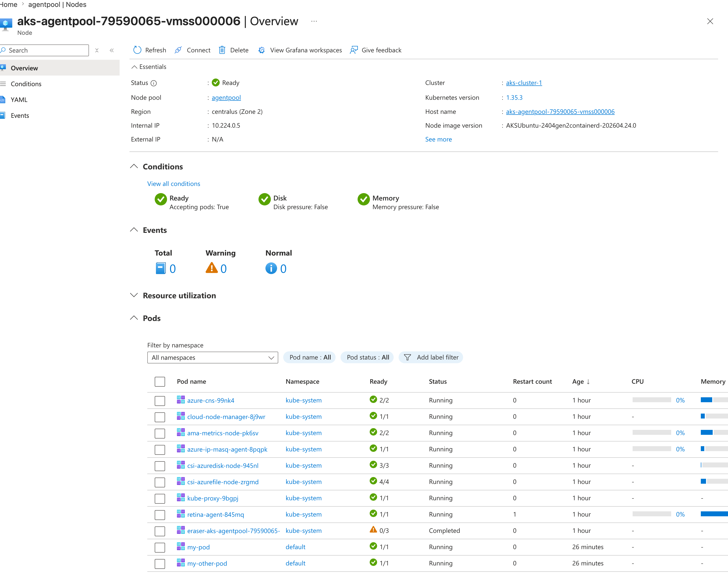Open the aks-cluster-1 cluster link
This screenshot has width=728, height=580.
pos(524,83)
